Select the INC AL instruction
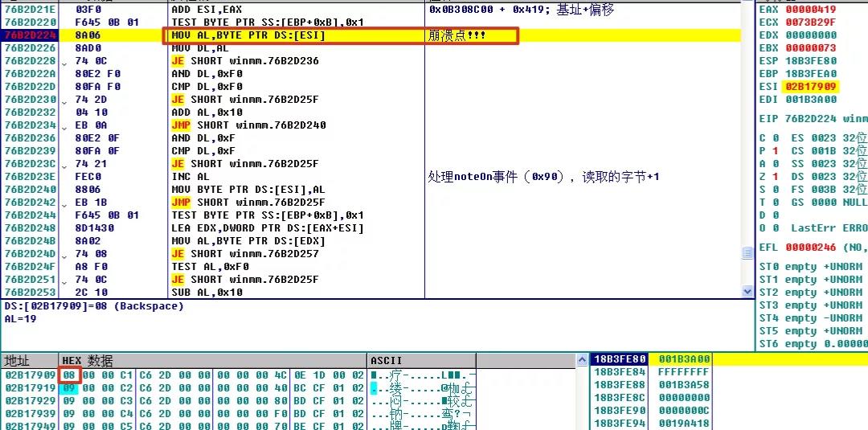 pyautogui.click(x=190, y=177)
